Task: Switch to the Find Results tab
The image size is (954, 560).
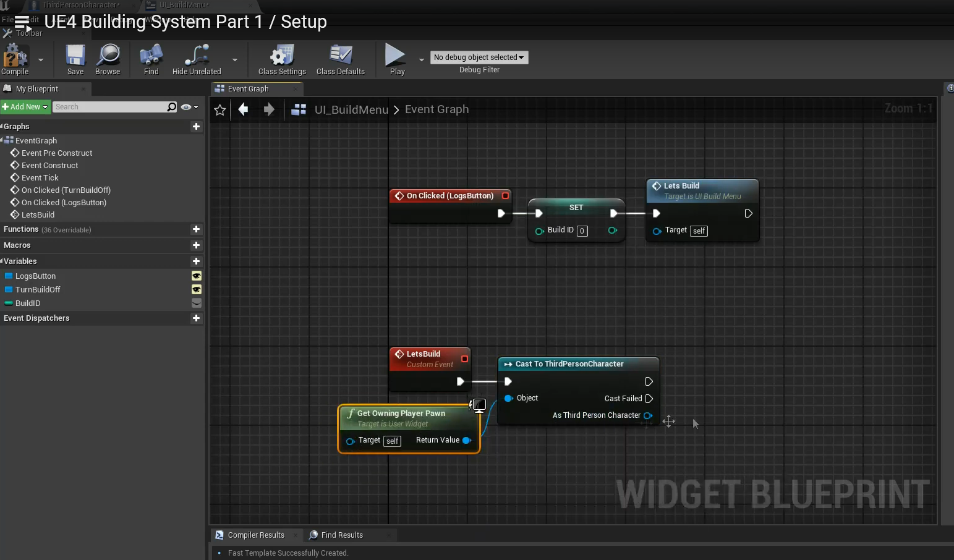Action: click(x=341, y=535)
